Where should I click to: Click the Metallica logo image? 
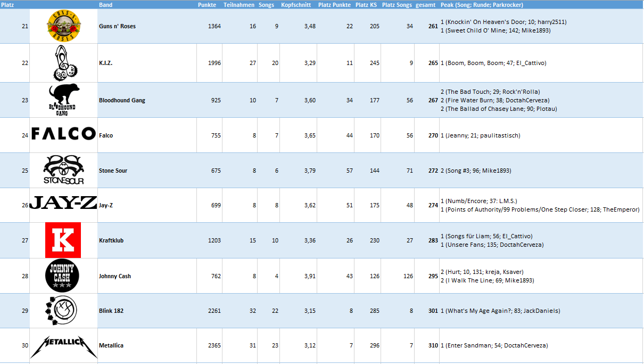coord(63,346)
